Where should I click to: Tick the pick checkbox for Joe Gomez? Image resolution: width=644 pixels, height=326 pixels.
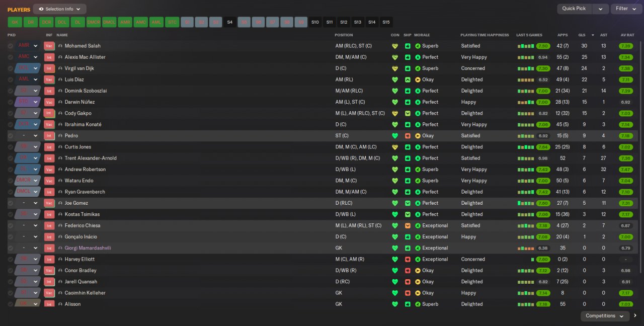10,203
